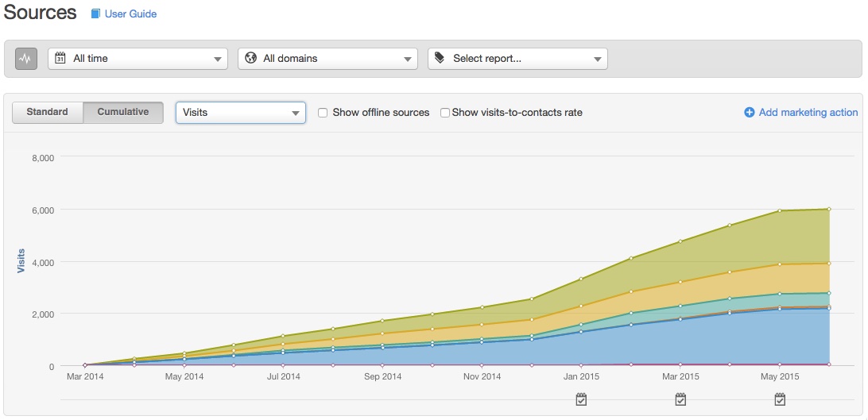The width and height of the screenshot is (868, 420).
Task: Open the Select report dropdown
Action: click(517, 59)
